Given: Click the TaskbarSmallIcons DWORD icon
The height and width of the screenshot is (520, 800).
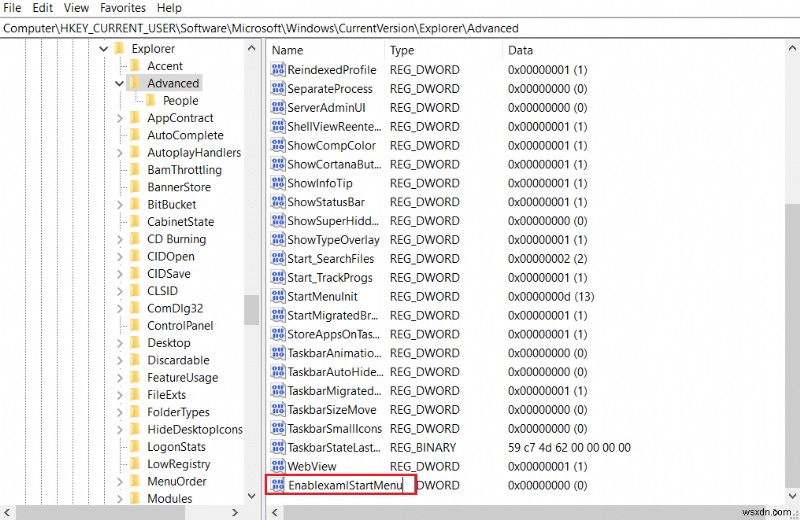Looking at the screenshot, I should [278, 428].
